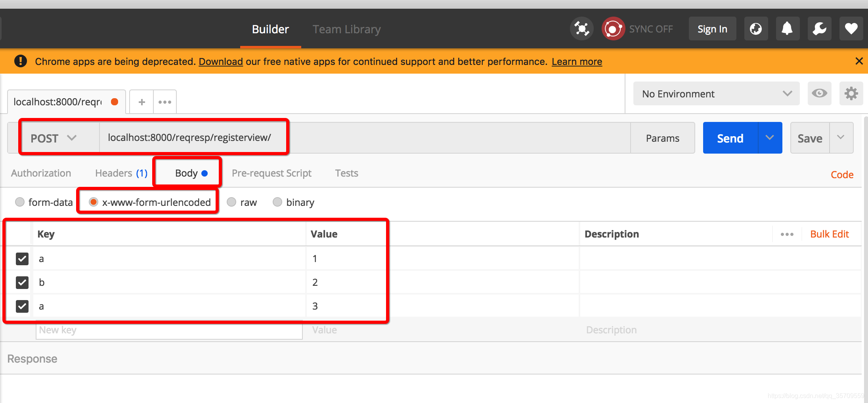Open the table columns three-dot menu
This screenshot has width=868, height=403.
coord(787,234)
